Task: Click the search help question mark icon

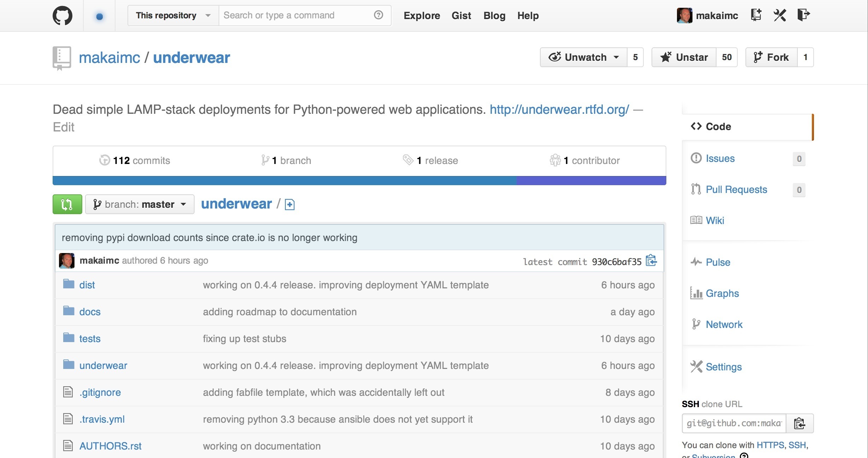Action: [379, 15]
